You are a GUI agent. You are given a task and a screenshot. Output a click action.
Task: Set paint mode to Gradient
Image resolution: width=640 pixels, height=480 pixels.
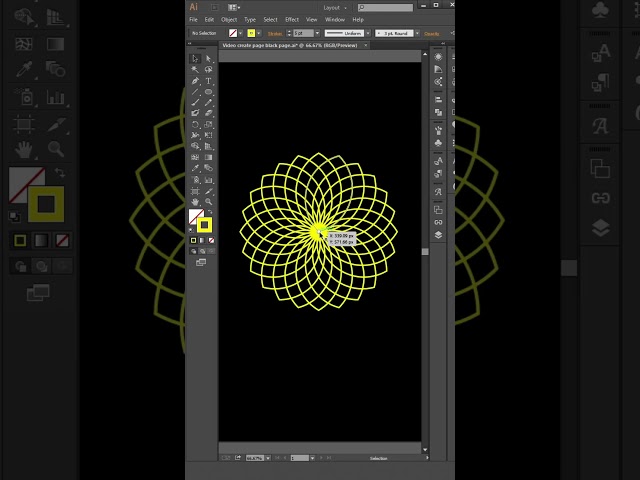[202, 240]
